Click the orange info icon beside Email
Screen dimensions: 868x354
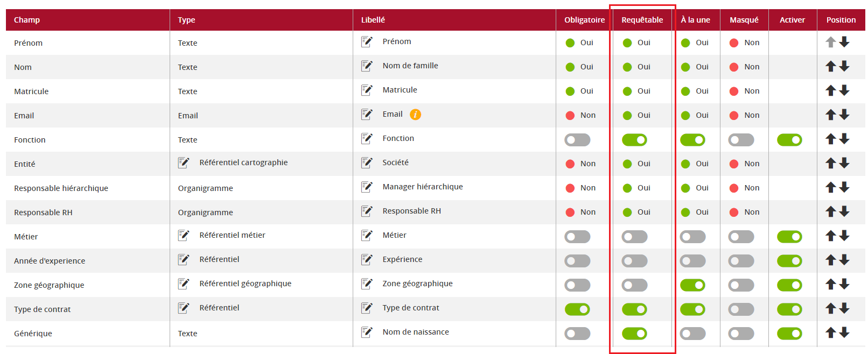pos(415,115)
